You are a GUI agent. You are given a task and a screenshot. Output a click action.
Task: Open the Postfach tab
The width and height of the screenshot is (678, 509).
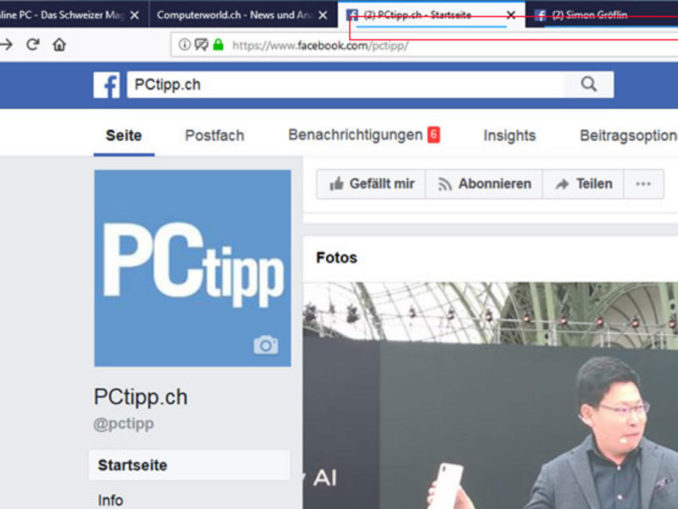coord(214,135)
